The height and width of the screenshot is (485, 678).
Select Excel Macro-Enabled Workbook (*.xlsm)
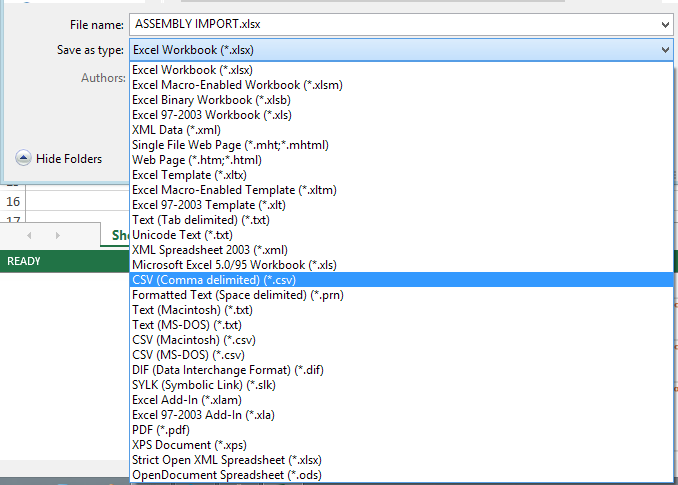click(237, 85)
